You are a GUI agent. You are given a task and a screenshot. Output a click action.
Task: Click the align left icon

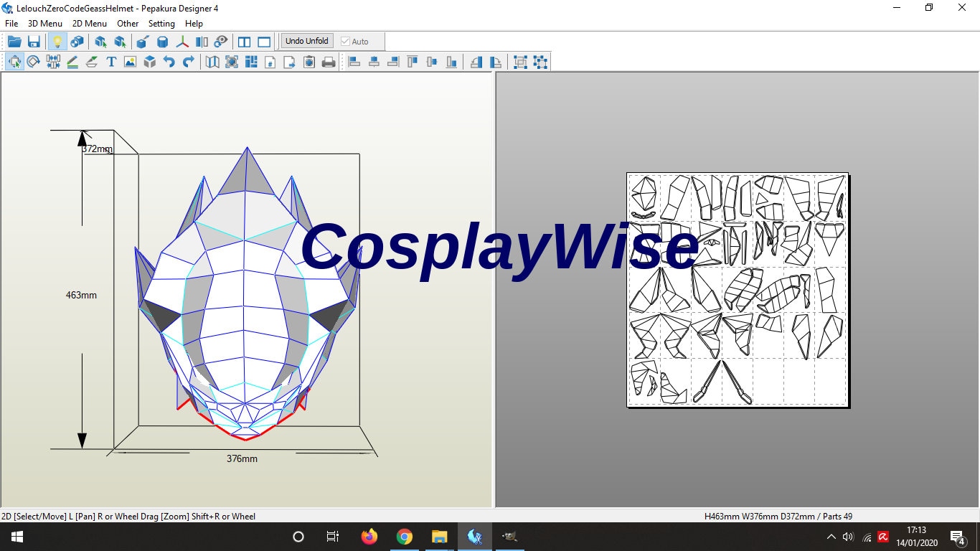[354, 62]
